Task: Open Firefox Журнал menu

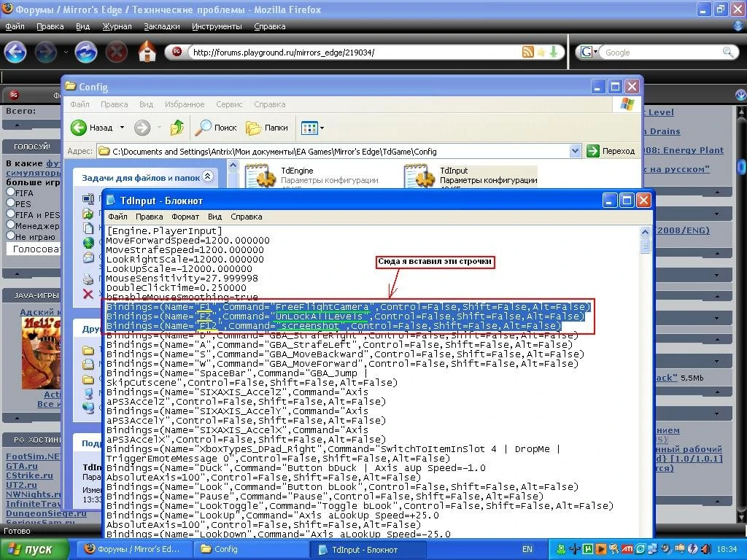Action: pos(117,27)
